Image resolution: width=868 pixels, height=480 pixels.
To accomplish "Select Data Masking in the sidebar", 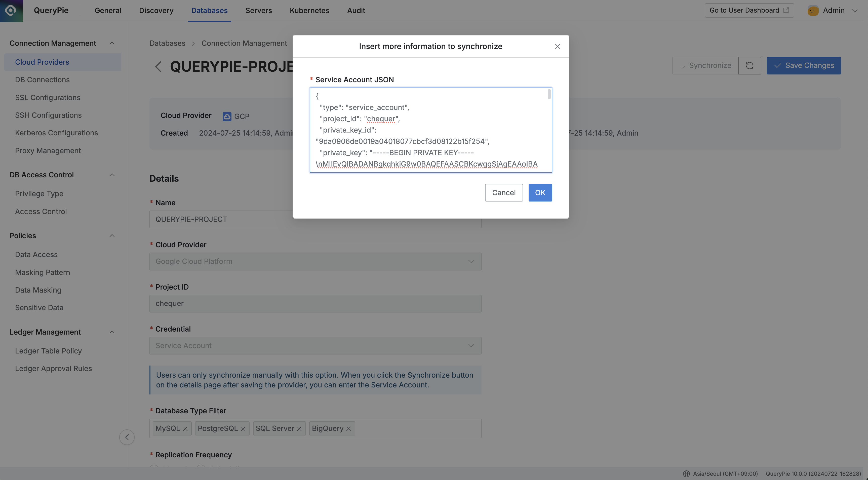I will coord(38,290).
